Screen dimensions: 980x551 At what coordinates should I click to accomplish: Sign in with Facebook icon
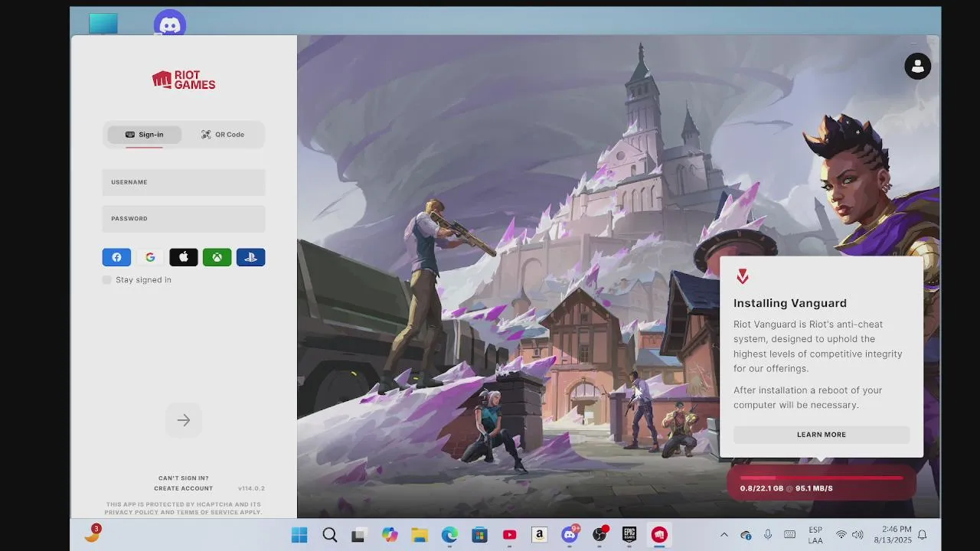point(116,257)
